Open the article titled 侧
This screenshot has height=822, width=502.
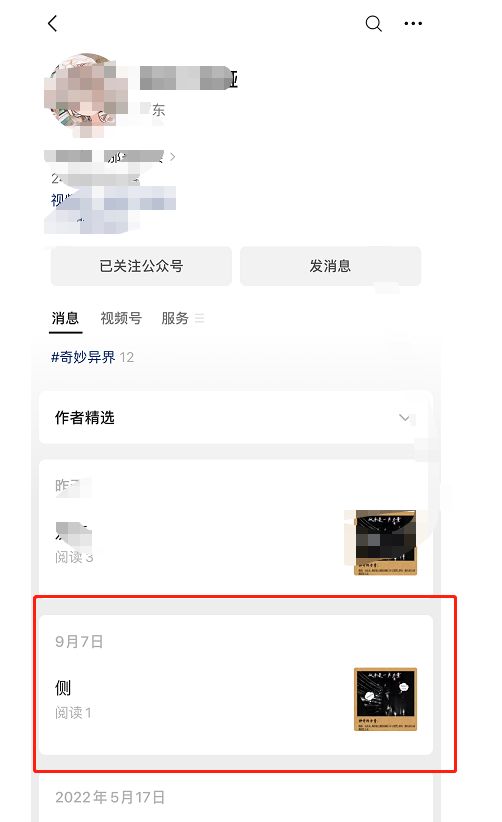63,688
